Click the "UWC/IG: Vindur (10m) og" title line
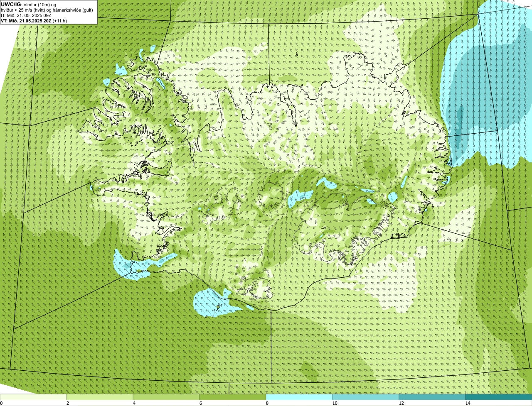 [29, 4]
